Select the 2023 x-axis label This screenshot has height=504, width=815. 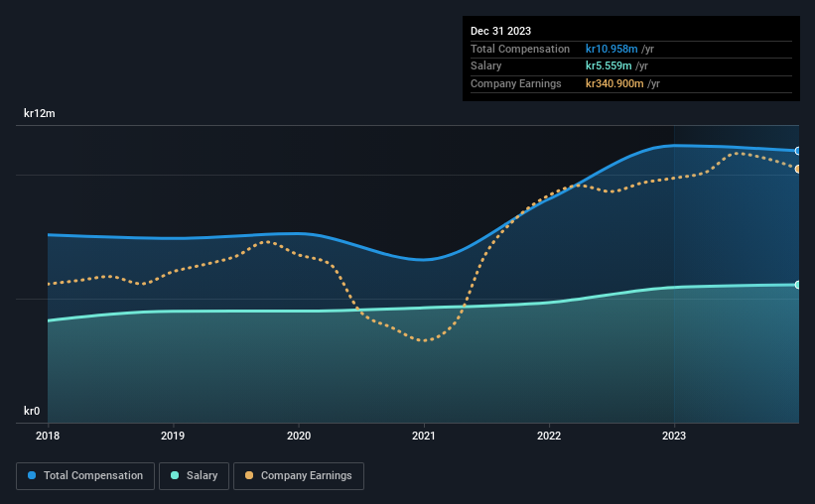pyautogui.click(x=674, y=436)
